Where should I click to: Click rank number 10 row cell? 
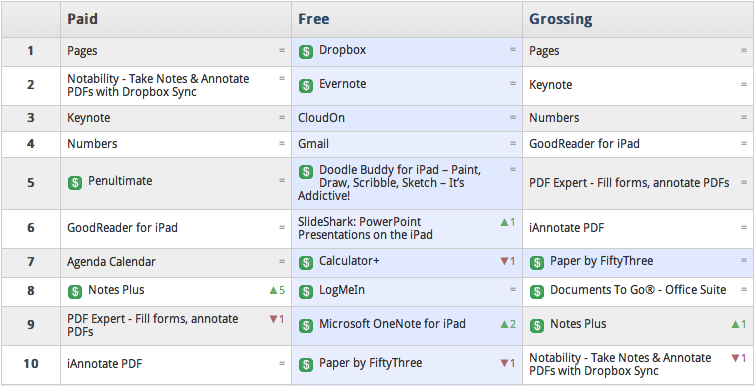31,363
